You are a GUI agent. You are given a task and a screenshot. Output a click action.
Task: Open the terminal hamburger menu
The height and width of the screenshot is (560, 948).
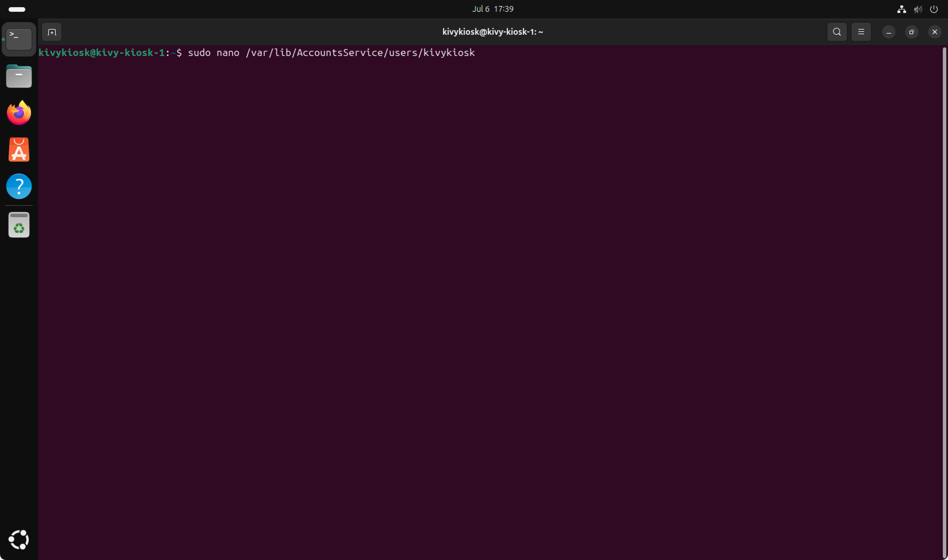861,32
